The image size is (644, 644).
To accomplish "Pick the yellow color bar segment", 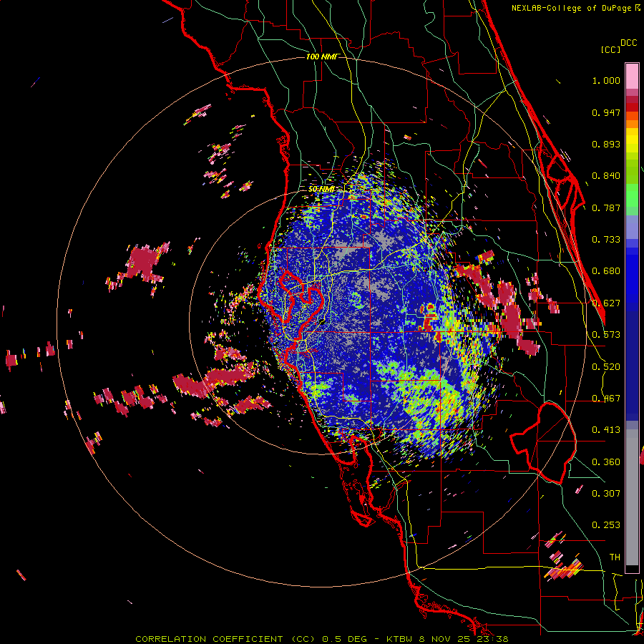I will (x=632, y=140).
